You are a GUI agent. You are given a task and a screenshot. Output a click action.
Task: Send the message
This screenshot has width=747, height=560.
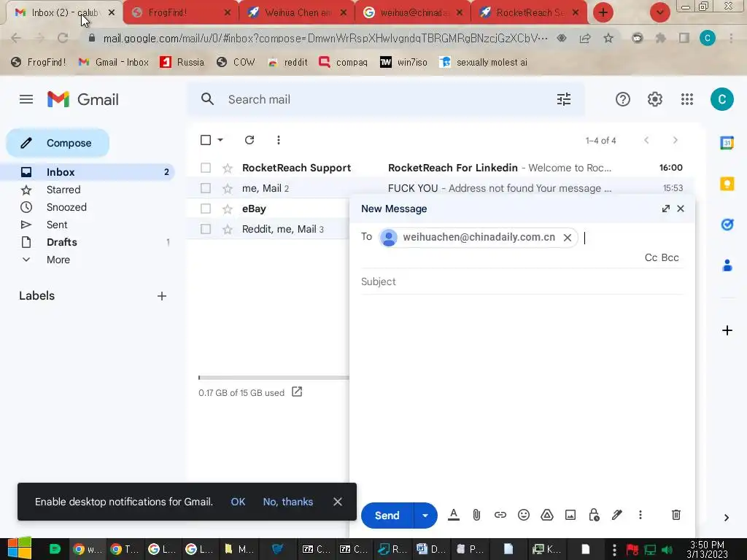click(387, 516)
